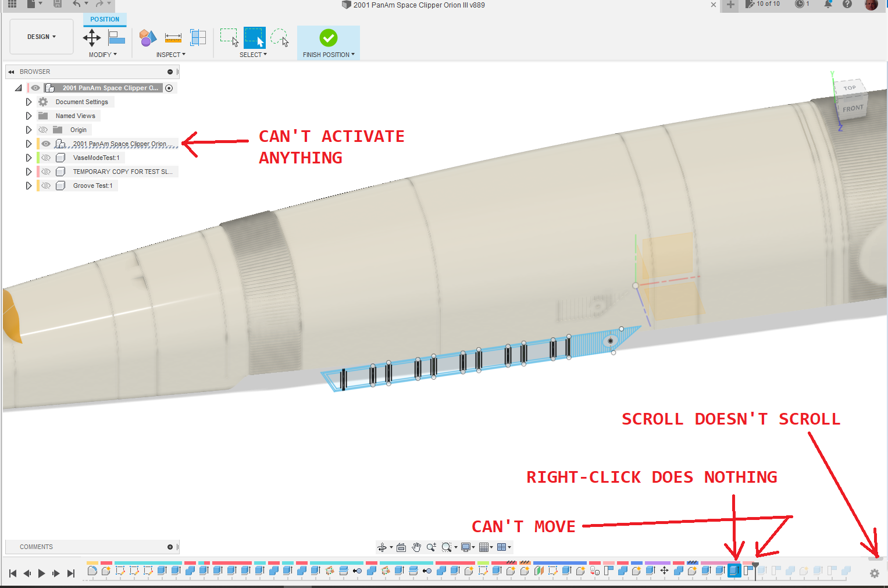Expand the TEMPORARY COPY FOR TEST node

(x=28, y=172)
